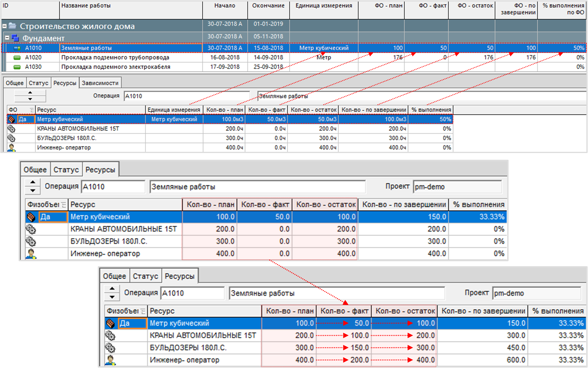Screen dimensions: 588x368
Task: Collapse the Фундамент WBS node
Action: point(7,37)
